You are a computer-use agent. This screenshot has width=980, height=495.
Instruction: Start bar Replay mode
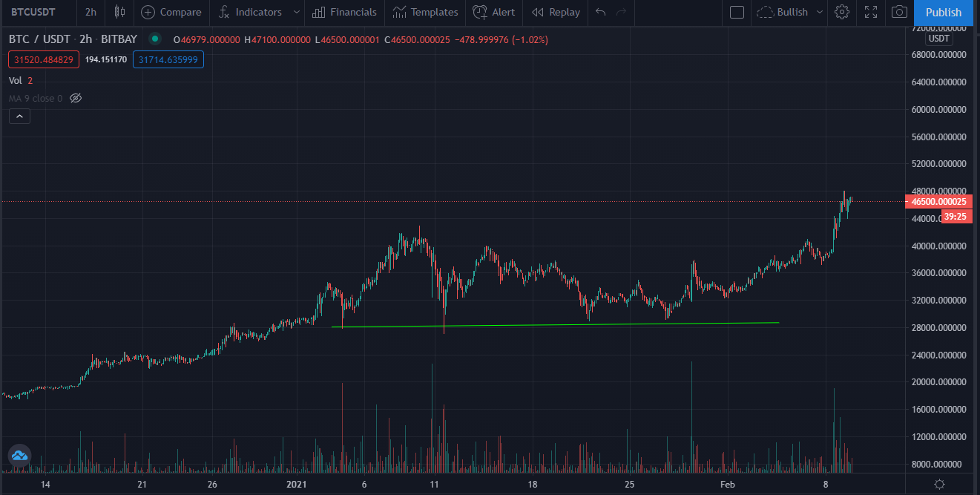556,12
